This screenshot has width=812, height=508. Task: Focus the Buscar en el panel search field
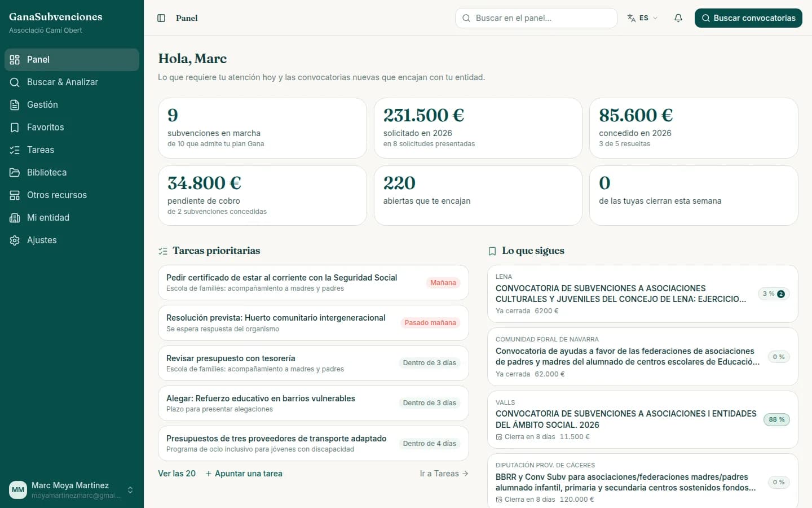(536, 18)
